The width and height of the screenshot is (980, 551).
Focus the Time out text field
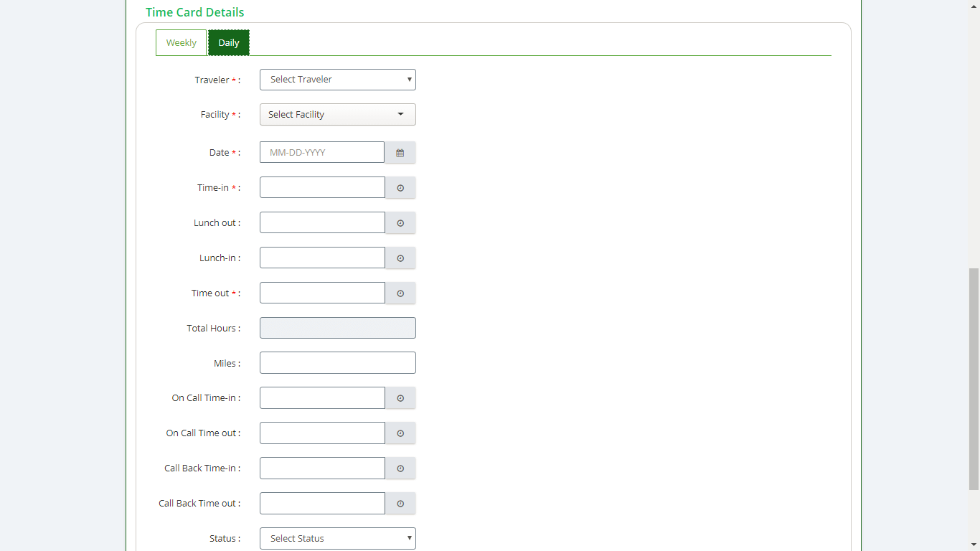[x=321, y=293]
